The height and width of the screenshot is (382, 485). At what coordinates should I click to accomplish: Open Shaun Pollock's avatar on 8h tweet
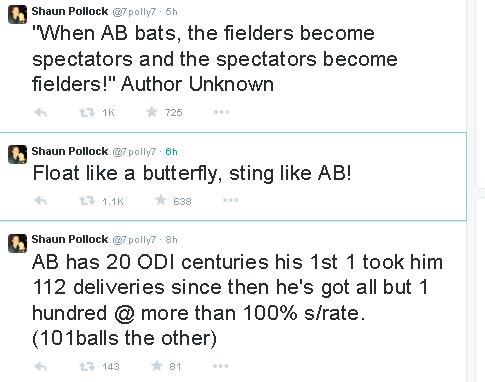coord(17,243)
